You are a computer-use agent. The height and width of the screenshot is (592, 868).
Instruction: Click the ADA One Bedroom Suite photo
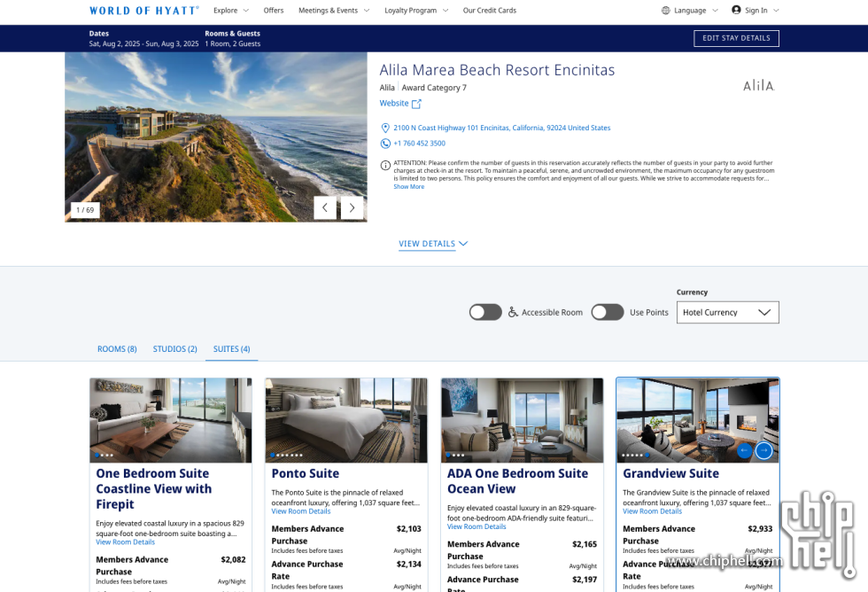point(522,420)
